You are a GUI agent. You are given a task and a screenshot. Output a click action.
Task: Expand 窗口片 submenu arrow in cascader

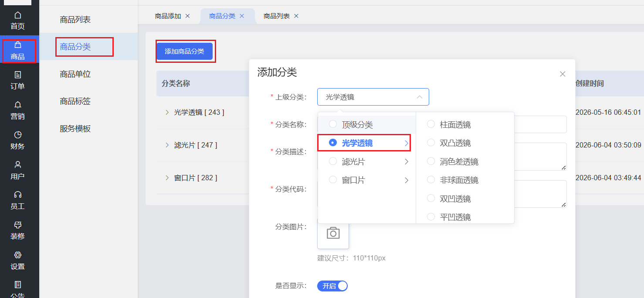tap(406, 180)
